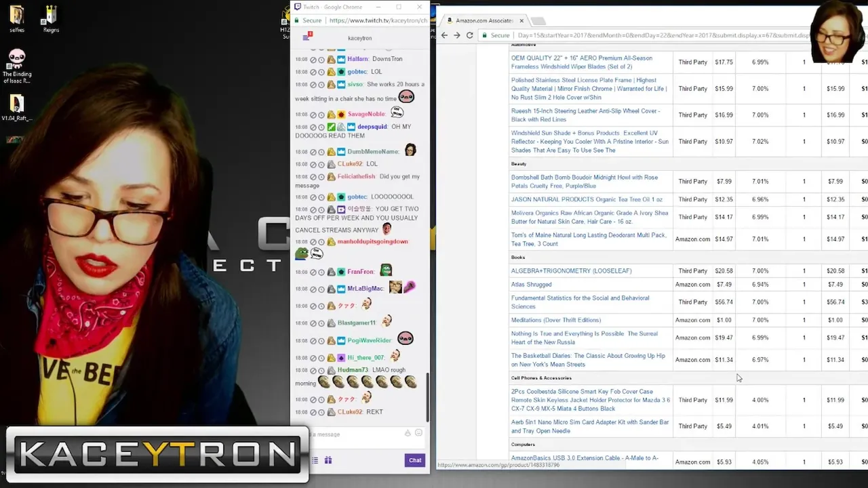
Task: Click the "Beauty" category heading
Action: pos(519,164)
